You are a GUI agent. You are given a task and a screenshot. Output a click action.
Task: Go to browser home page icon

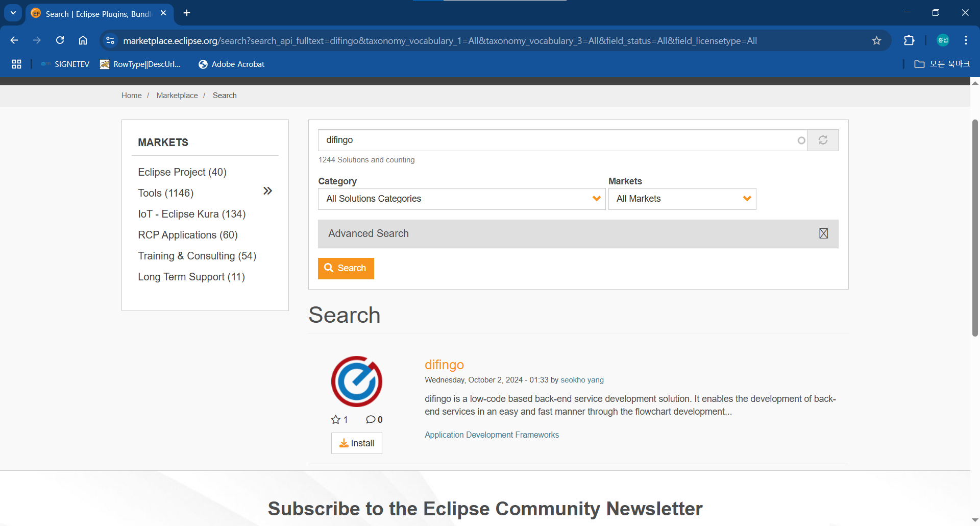click(83, 41)
